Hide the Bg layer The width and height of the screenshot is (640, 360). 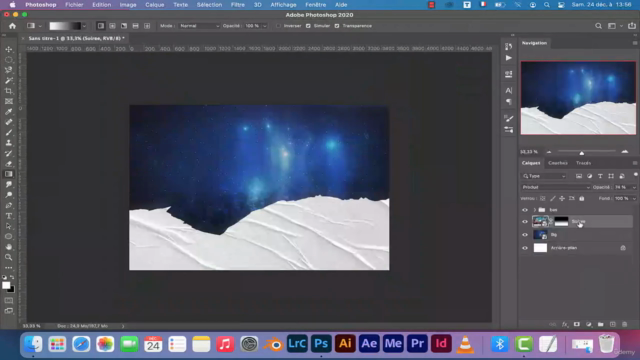[x=525, y=235]
